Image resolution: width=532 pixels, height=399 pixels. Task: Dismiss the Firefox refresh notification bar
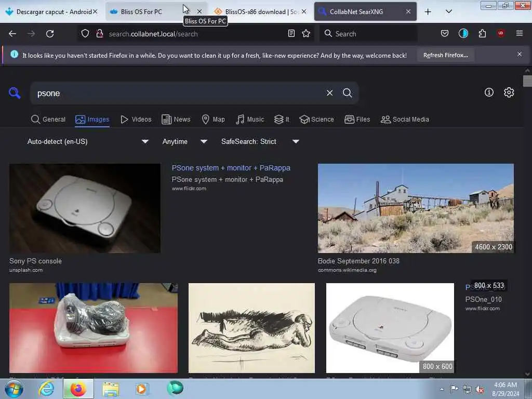coord(520,54)
